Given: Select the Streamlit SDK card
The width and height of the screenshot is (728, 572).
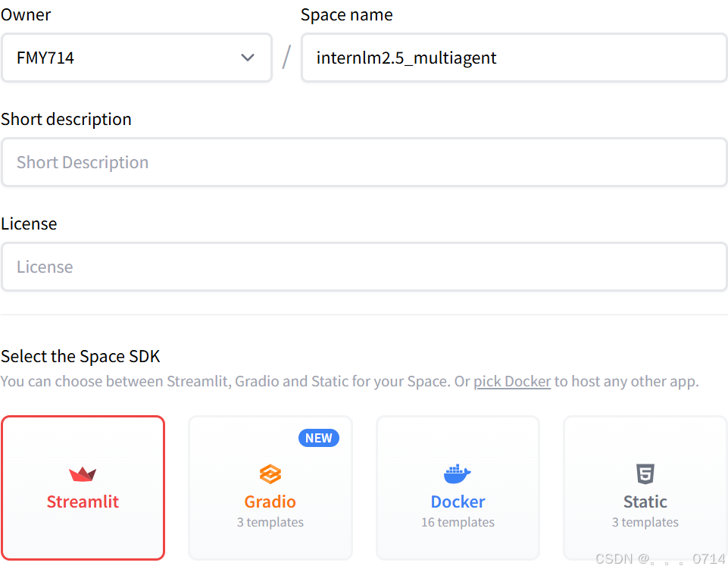Looking at the screenshot, I should pyautogui.click(x=83, y=487).
